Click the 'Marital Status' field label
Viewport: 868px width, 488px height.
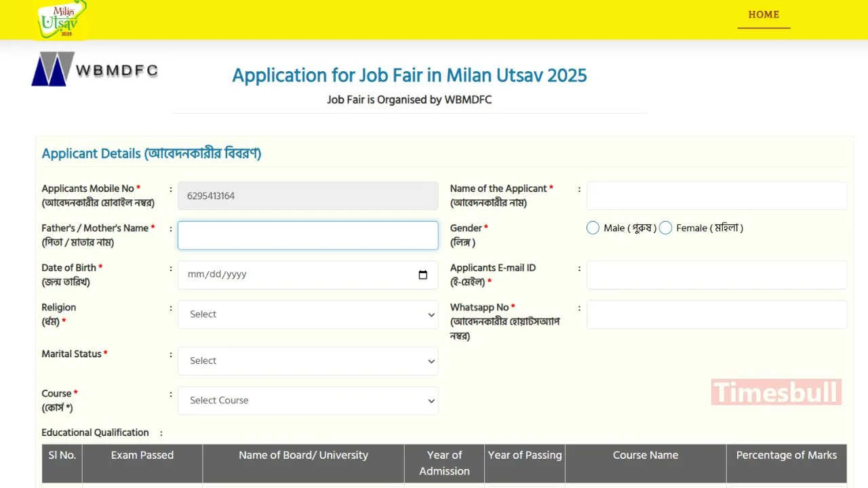tap(75, 354)
